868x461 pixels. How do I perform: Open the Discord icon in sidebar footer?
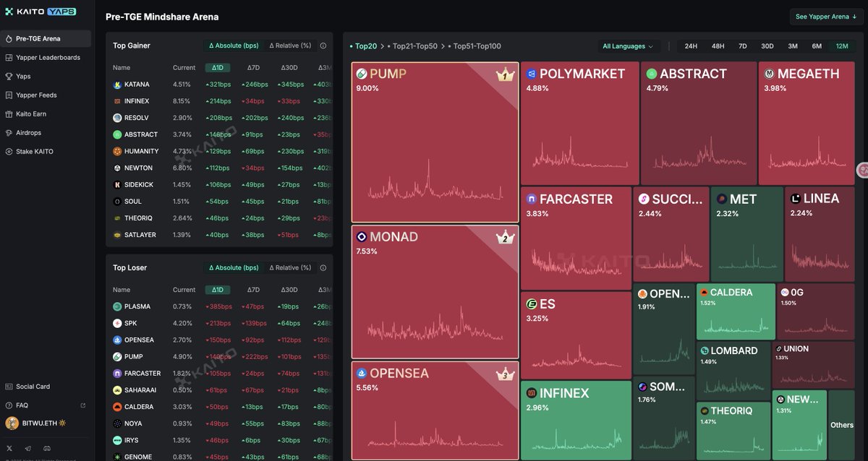coord(47,449)
